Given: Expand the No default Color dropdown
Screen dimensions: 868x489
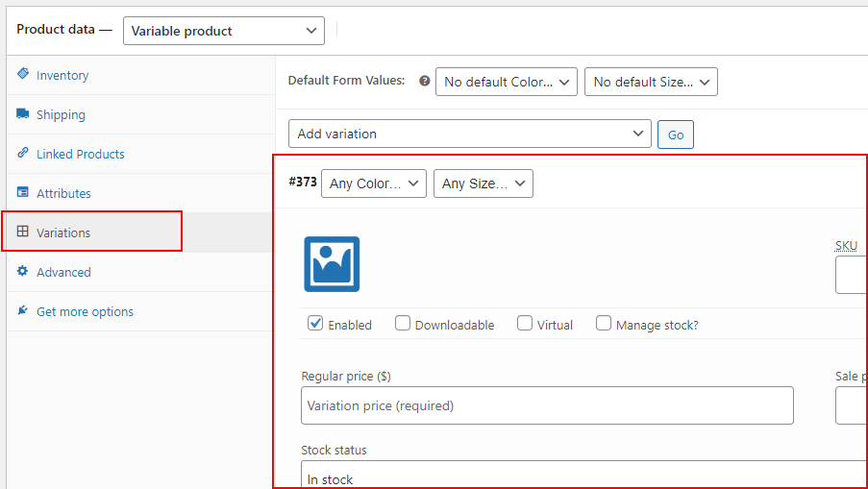Looking at the screenshot, I should click(x=507, y=82).
